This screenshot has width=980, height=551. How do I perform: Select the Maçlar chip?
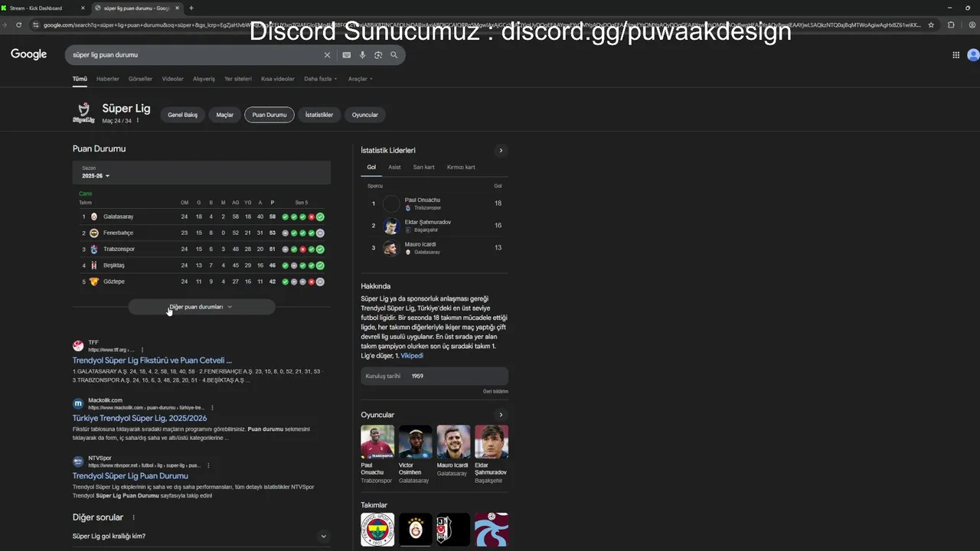coord(225,115)
